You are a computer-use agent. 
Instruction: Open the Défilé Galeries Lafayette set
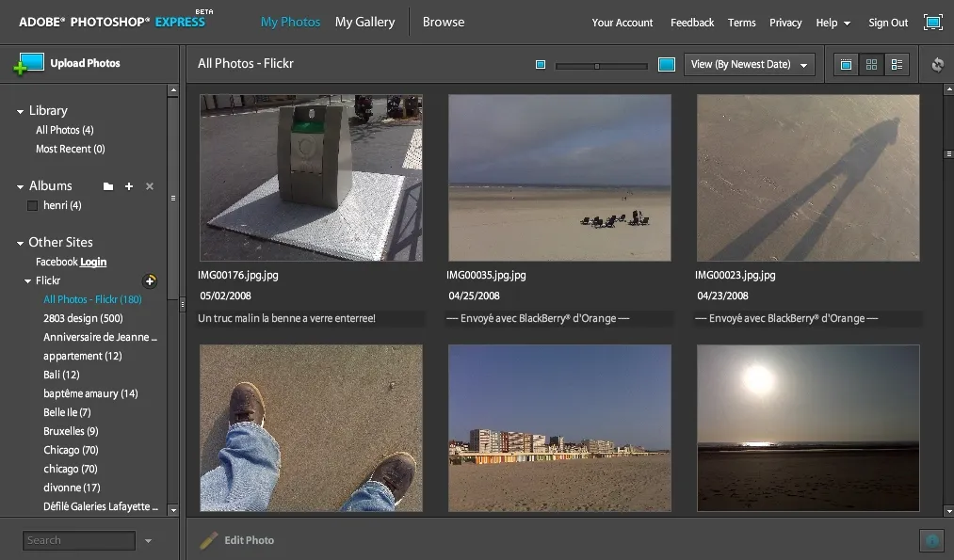[x=101, y=506]
